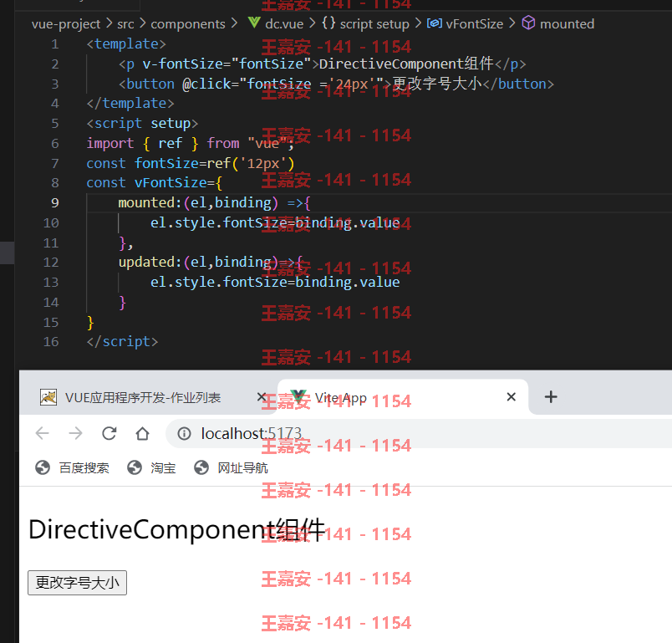Viewport: 672px width, 643px height.
Task: Close the Vite App tab
Action: pyautogui.click(x=511, y=397)
